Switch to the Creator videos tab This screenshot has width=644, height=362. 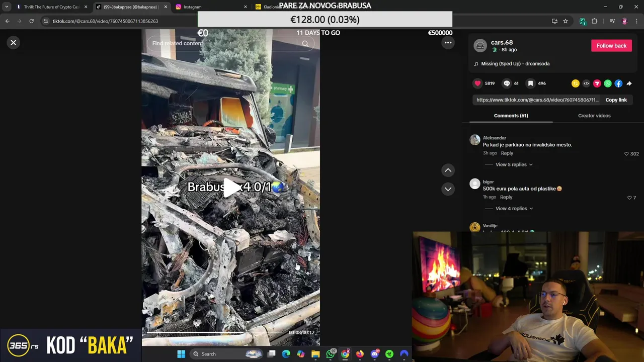tap(594, 116)
